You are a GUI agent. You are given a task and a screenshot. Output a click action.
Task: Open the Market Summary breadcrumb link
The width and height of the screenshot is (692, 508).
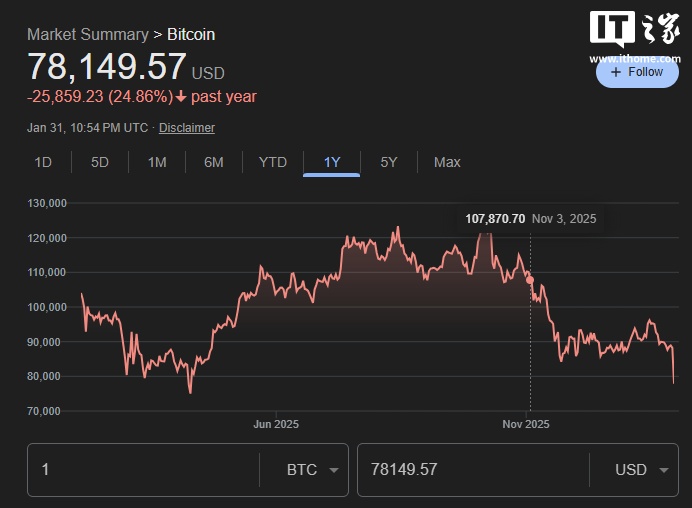tap(87, 34)
